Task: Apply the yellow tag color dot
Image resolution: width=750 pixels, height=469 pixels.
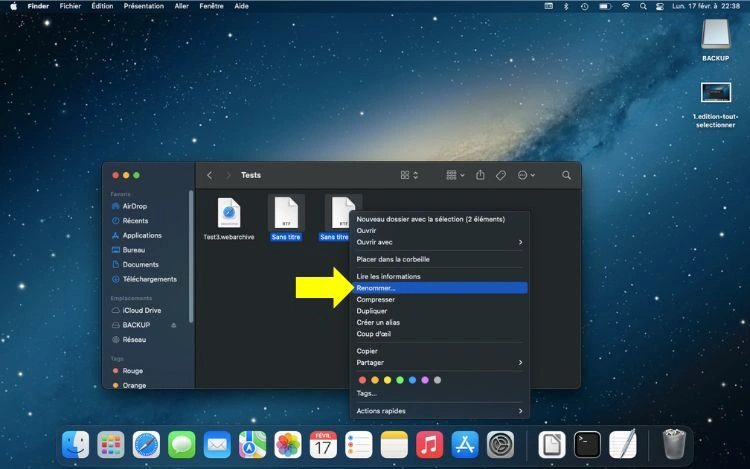Action: pos(387,380)
